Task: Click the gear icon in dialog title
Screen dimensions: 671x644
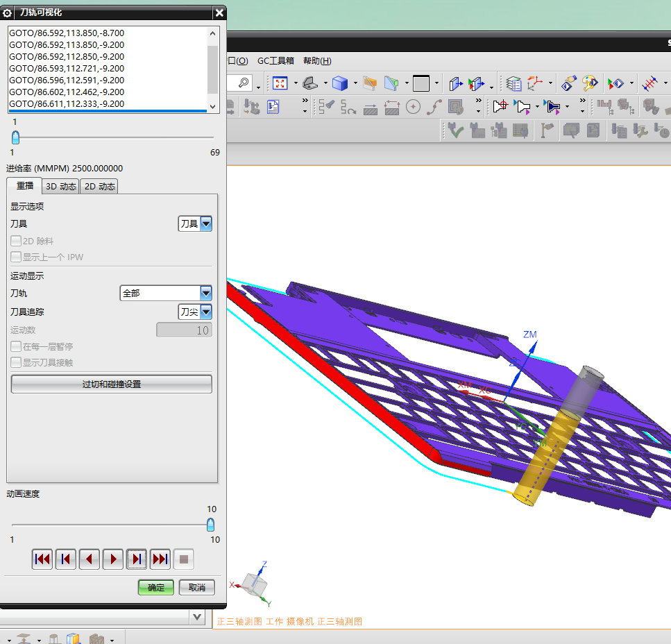Action: [7, 12]
